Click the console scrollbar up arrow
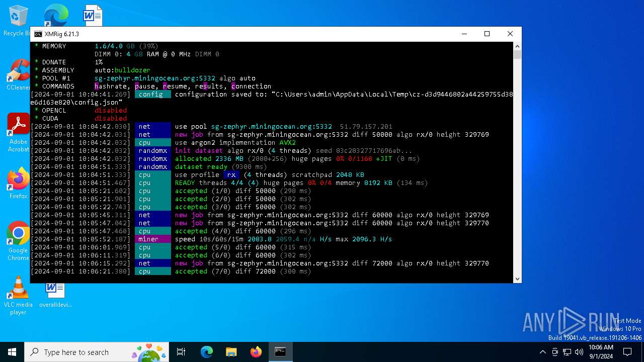 coord(517,46)
